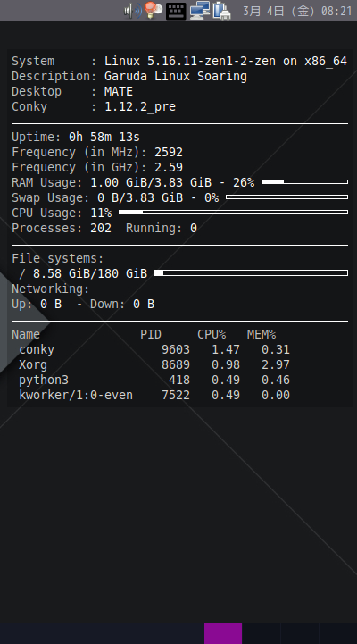Click the 'Down: 0 B' text
Viewport: 357px width, 644px height.
[x=122, y=304]
